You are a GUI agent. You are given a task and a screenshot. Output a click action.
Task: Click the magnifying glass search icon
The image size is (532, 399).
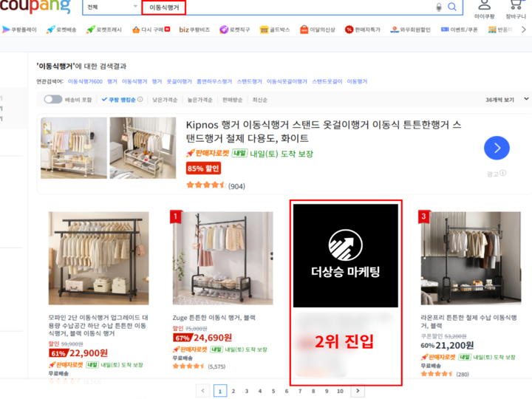(452, 7)
